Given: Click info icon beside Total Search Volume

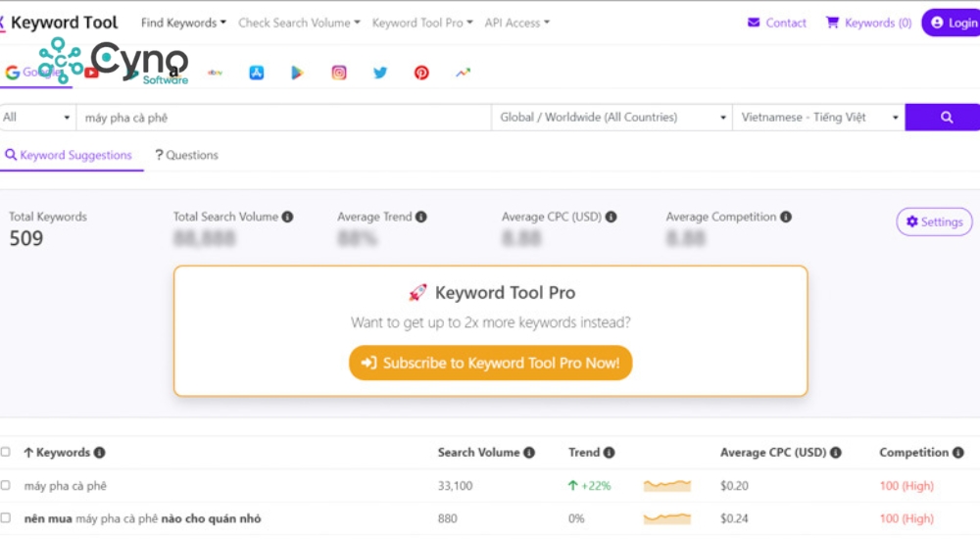Looking at the screenshot, I should tap(287, 217).
